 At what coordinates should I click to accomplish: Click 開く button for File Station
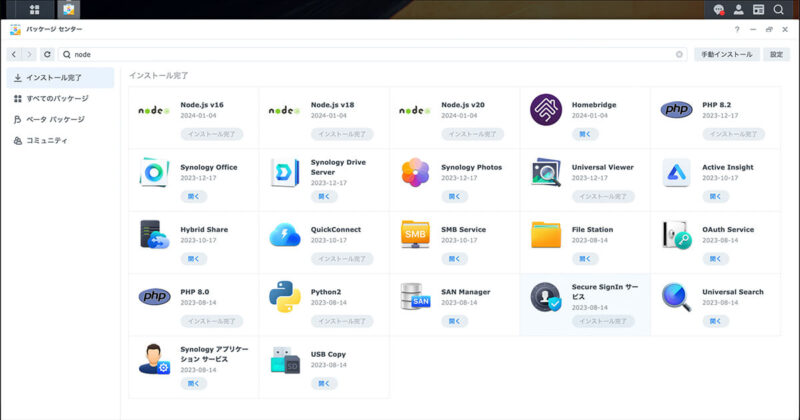click(585, 259)
